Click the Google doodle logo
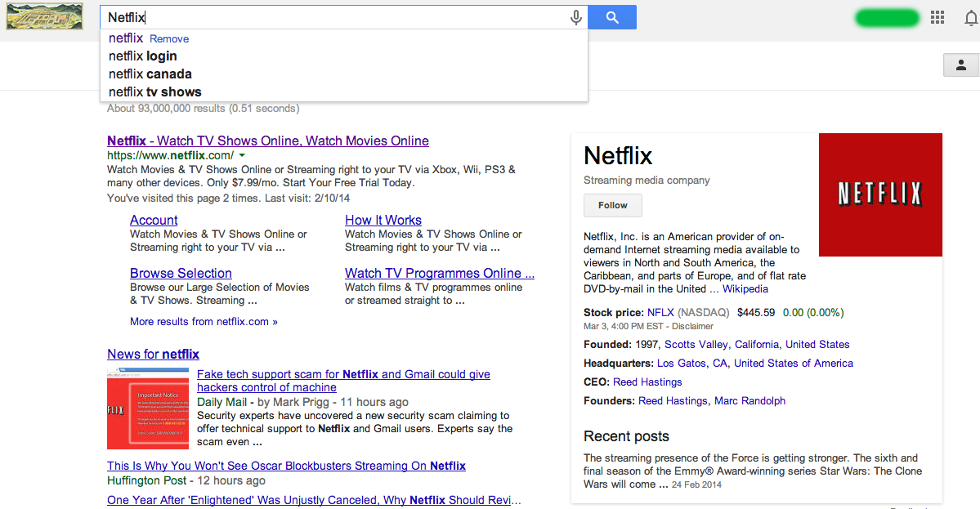 (x=45, y=16)
